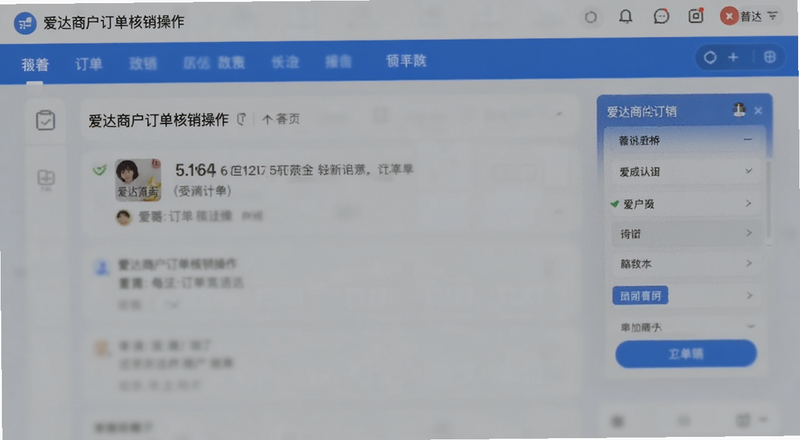The image size is (800, 440).
Task: Open the bottom-right dropdown arrow beside blurred icon
Action: [x=763, y=420]
